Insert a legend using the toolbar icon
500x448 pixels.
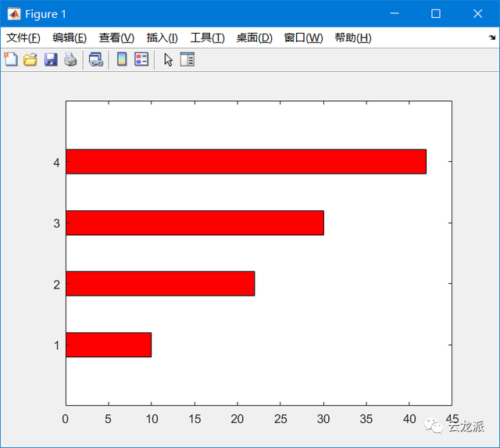point(141,59)
